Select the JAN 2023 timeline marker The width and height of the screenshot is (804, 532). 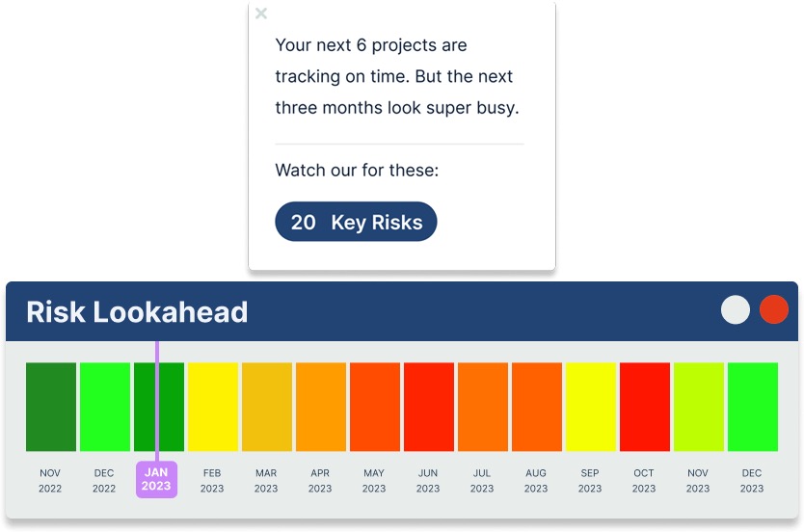point(156,480)
